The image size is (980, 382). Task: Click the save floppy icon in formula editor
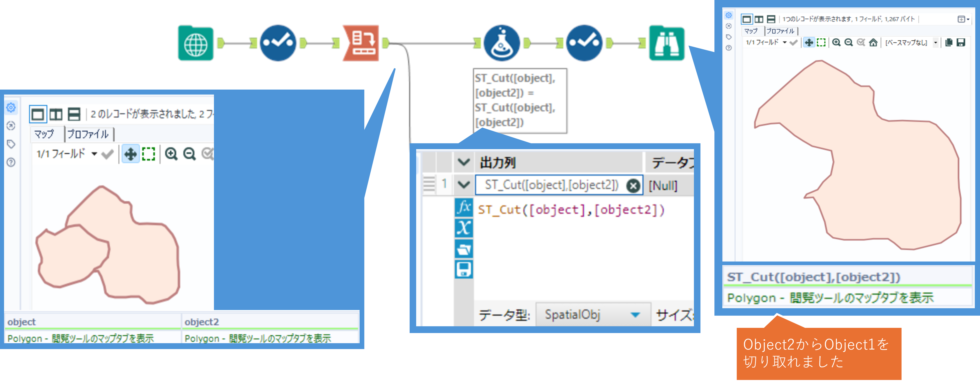463,269
